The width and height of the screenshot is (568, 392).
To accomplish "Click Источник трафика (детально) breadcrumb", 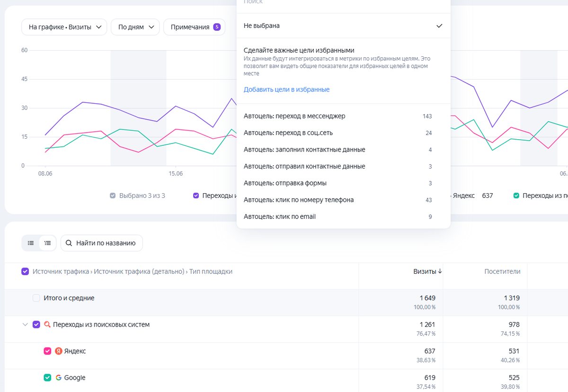I will (139, 271).
